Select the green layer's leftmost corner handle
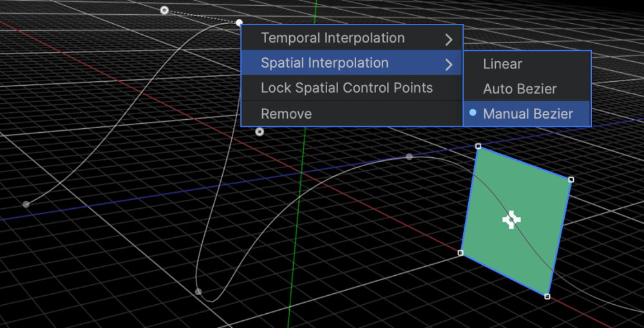The height and width of the screenshot is (328, 644). click(461, 253)
